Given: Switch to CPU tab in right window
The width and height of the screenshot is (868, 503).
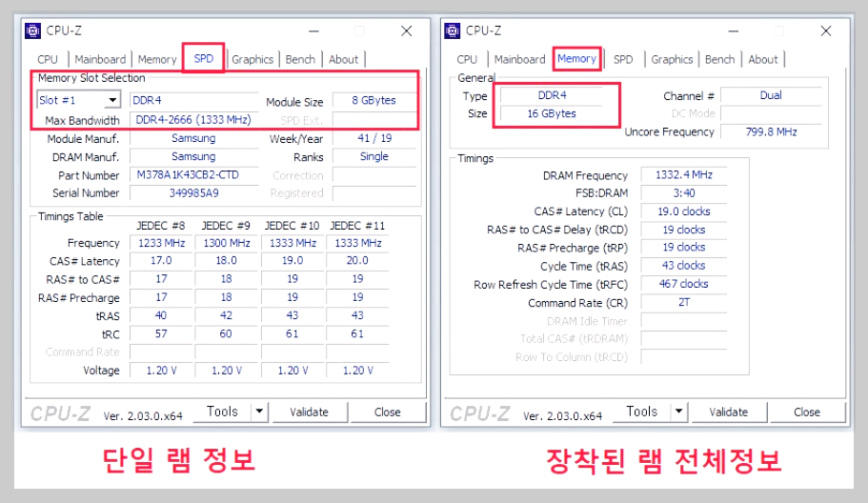Looking at the screenshot, I should tap(467, 59).
